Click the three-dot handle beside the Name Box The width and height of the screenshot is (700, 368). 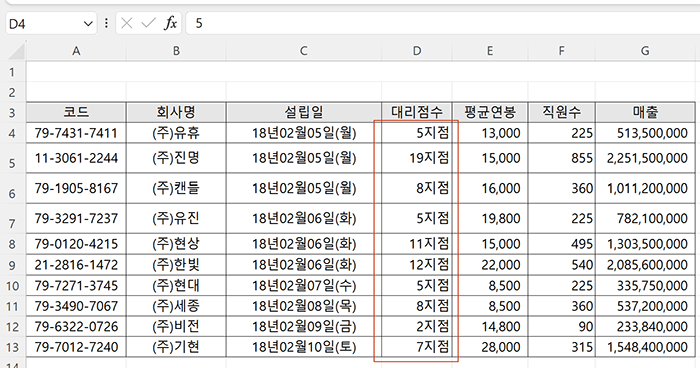pyautogui.click(x=106, y=23)
